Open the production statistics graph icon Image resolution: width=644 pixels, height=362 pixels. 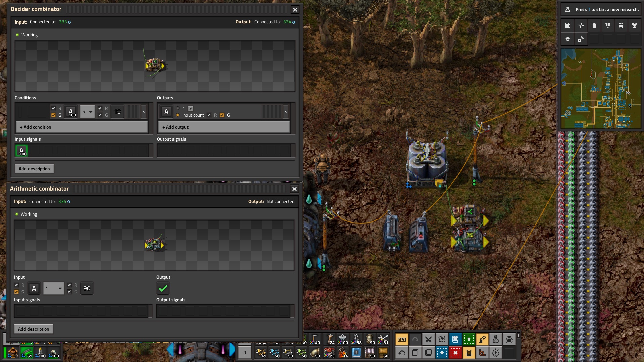pyautogui.click(x=581, y=25)
